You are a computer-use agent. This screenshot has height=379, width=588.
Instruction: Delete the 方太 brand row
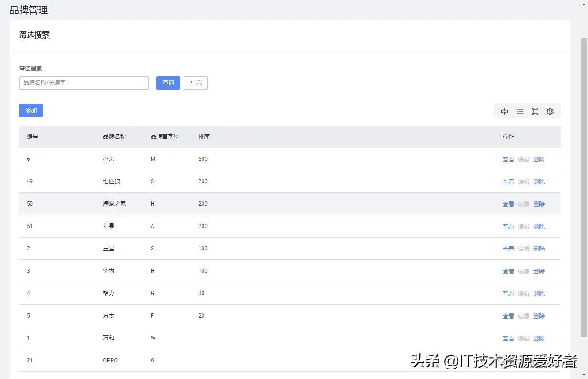(x=539, y=316)
